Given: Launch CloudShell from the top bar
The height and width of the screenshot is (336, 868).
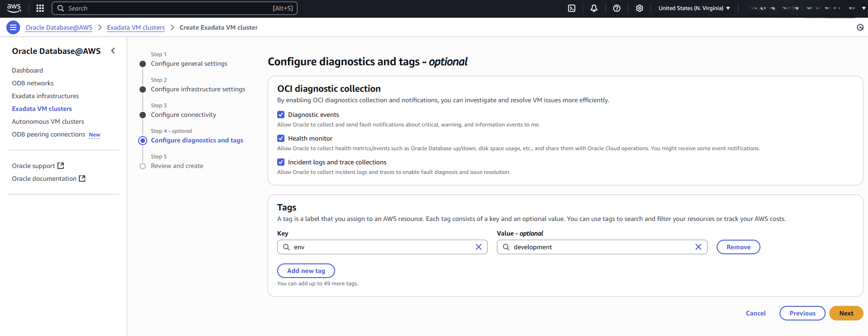Looking at the screenshot, I should 571,8.
